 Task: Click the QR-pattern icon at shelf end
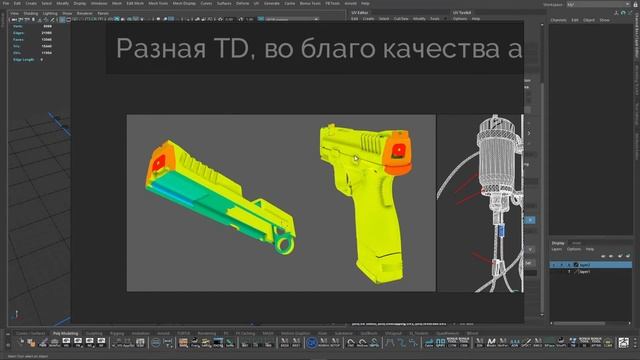(x=623, y=343)
